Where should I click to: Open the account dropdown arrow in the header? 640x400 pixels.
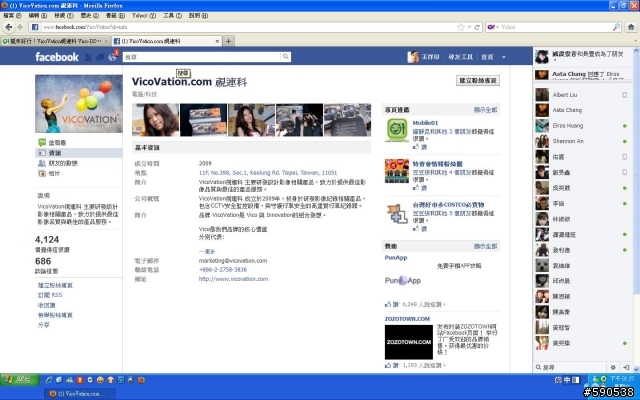504,57
